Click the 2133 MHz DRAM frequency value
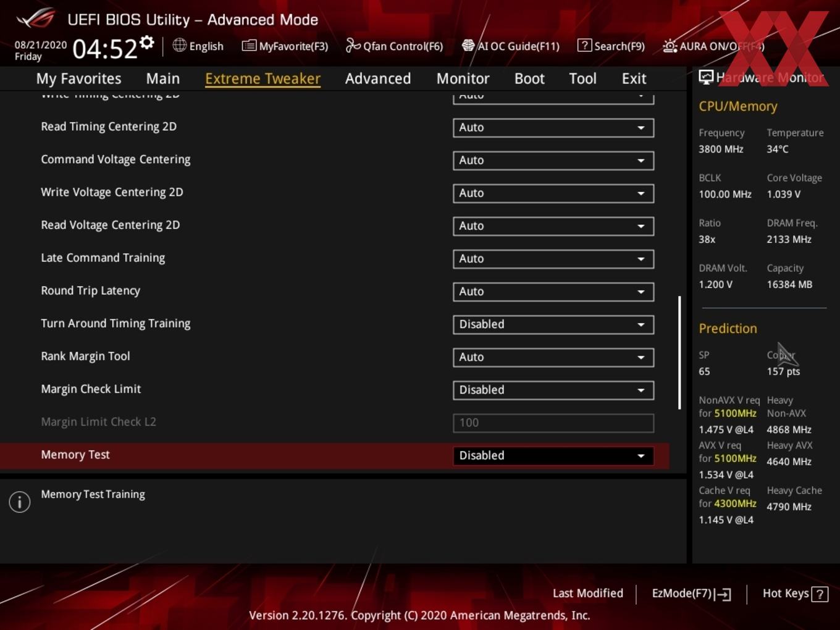Image resolution: width=840 pixels, height=630 pixels. click(x=789, y=239)
